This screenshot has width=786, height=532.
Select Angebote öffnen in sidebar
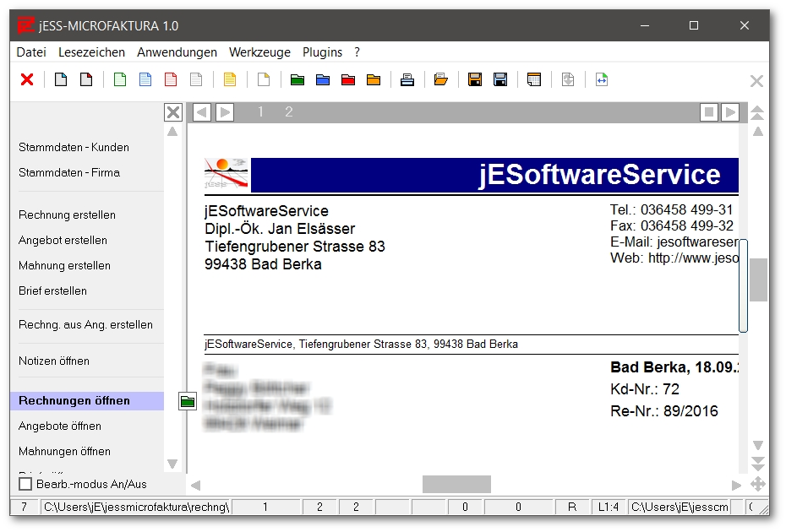[x=60, y=426]
